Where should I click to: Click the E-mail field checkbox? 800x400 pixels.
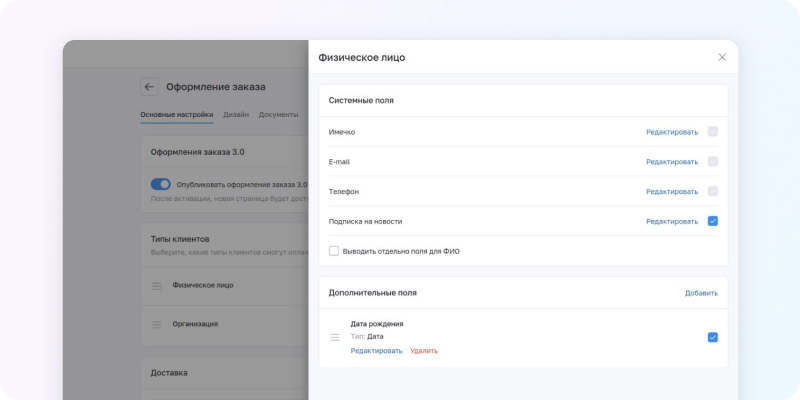click(713, 161)
